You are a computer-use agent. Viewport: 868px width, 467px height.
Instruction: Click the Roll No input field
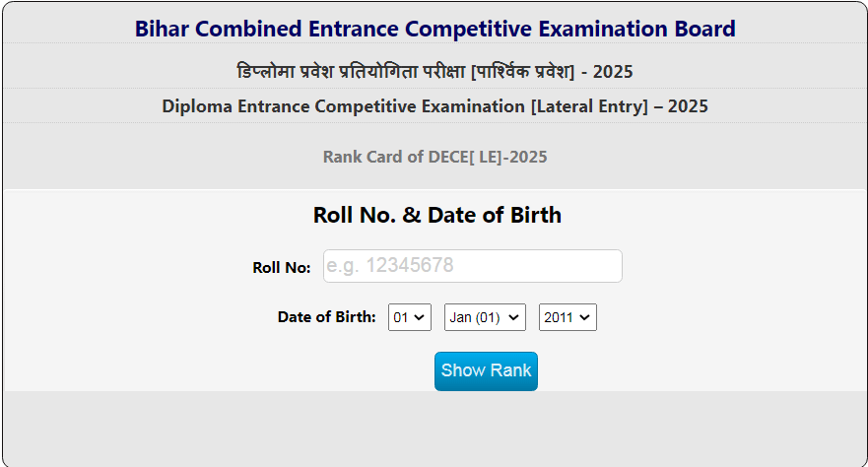tap(473, 266)
